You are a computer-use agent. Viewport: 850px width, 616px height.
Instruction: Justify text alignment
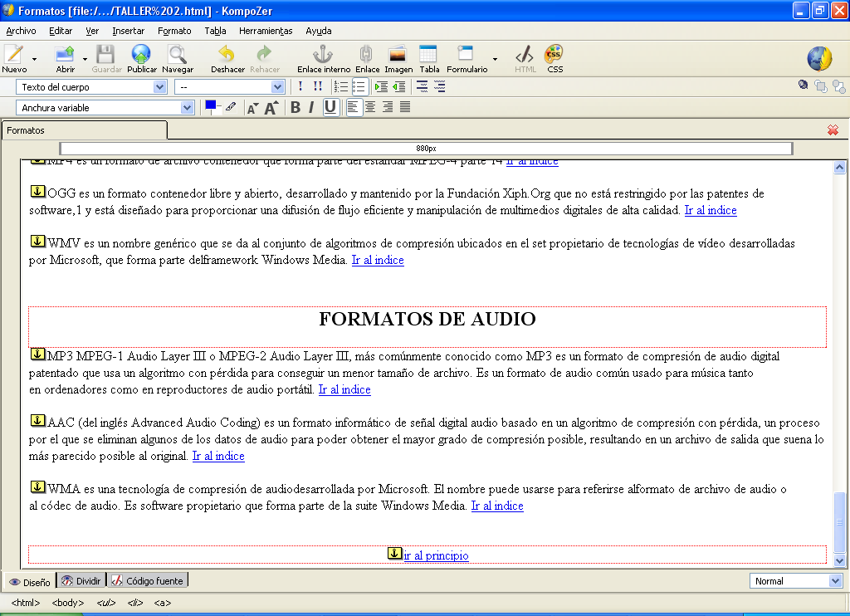[x=405, y=107]
